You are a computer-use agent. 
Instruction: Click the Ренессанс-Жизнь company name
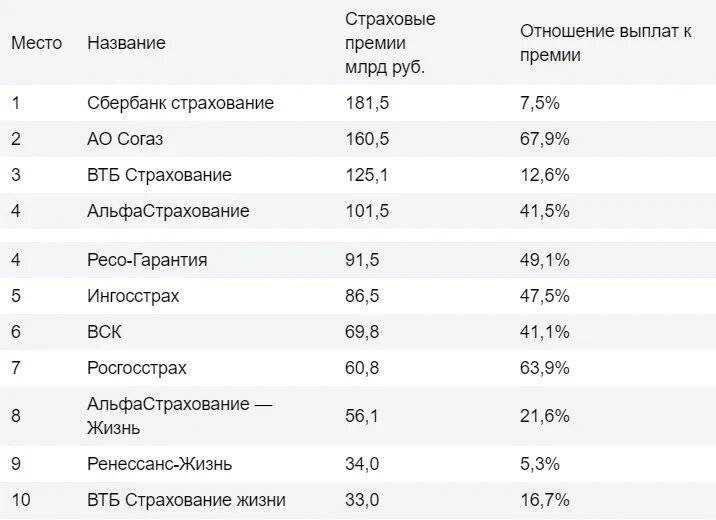(159, 464)
